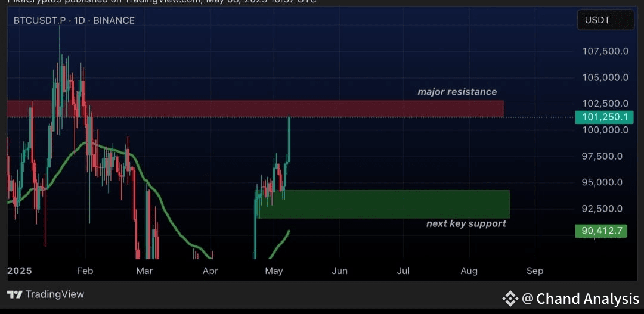This screenshot has height=314, width=644.
Task: Click the TradingView logo
Action: pos(45,294)
